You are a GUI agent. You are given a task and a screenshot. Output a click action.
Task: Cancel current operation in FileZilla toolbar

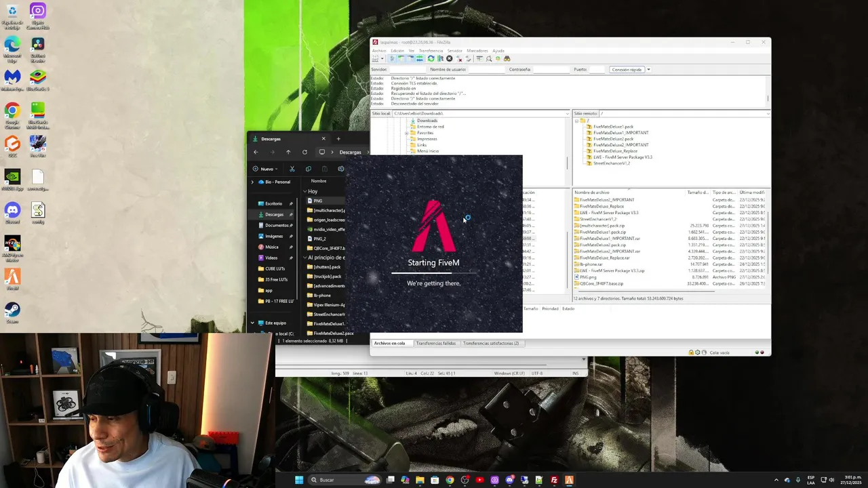coord(449,58)
